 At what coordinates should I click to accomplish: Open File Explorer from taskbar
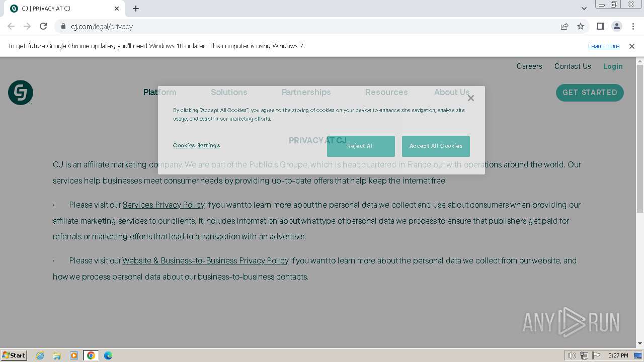tap(57, 355)
